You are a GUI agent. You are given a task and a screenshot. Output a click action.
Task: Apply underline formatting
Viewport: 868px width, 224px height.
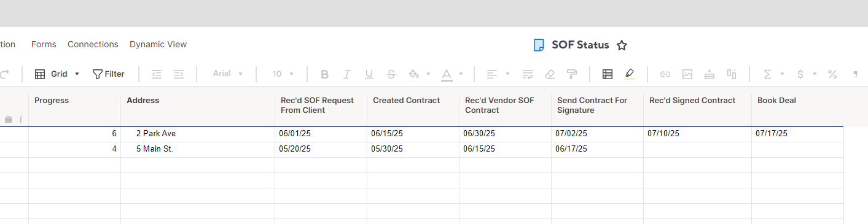point(369,74)
